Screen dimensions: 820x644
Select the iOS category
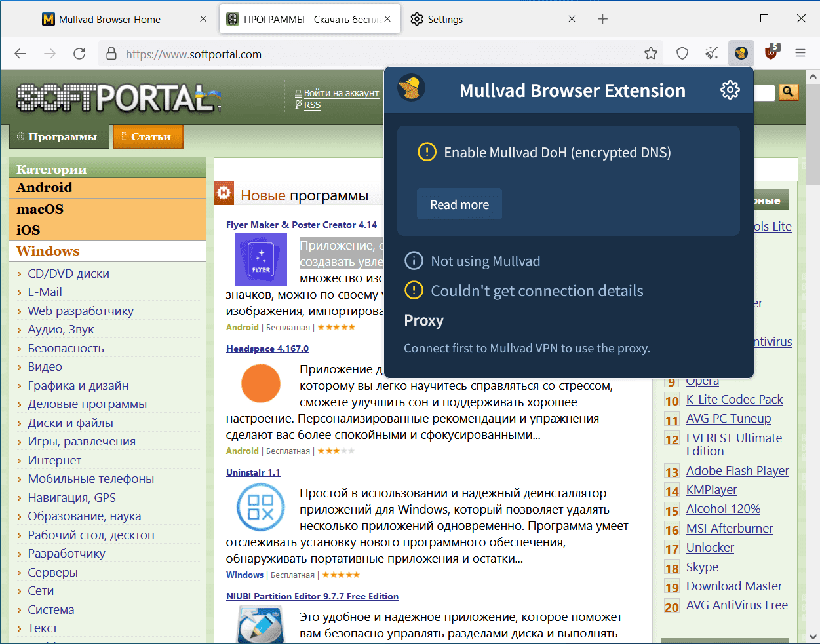[x=107, y=230]
